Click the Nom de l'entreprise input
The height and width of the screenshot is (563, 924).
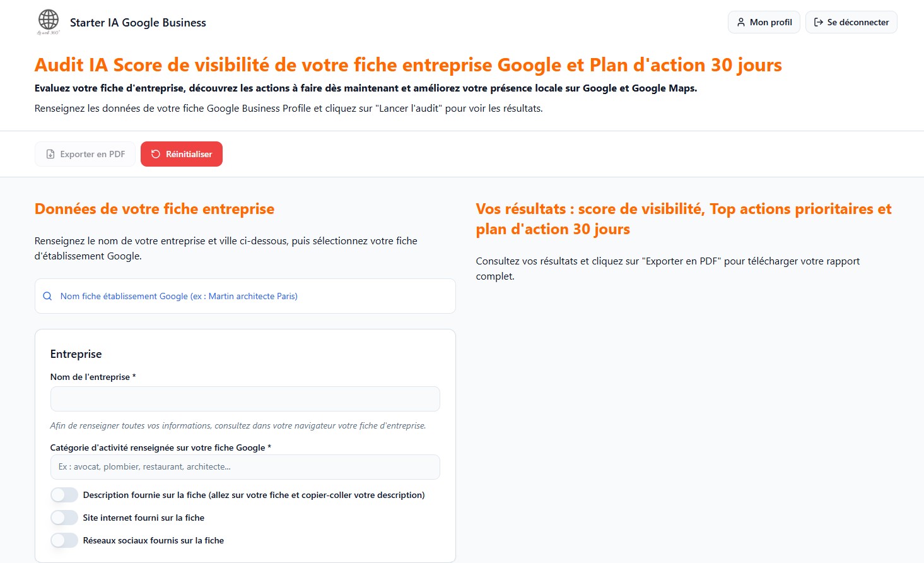pyautogui.click(x=245, y=399)
